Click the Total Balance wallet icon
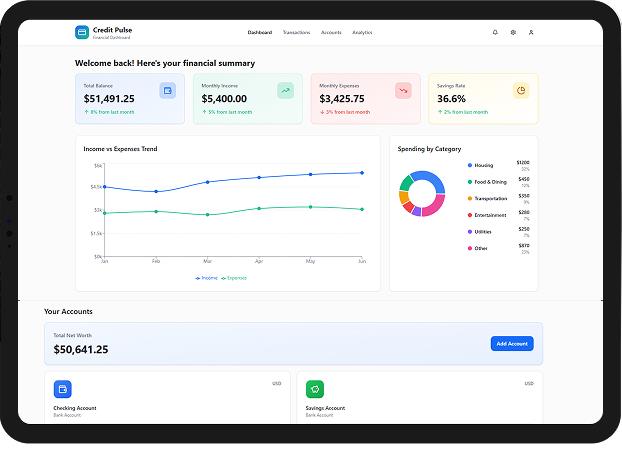Screen dimensions: 622x449 [167, 91]
